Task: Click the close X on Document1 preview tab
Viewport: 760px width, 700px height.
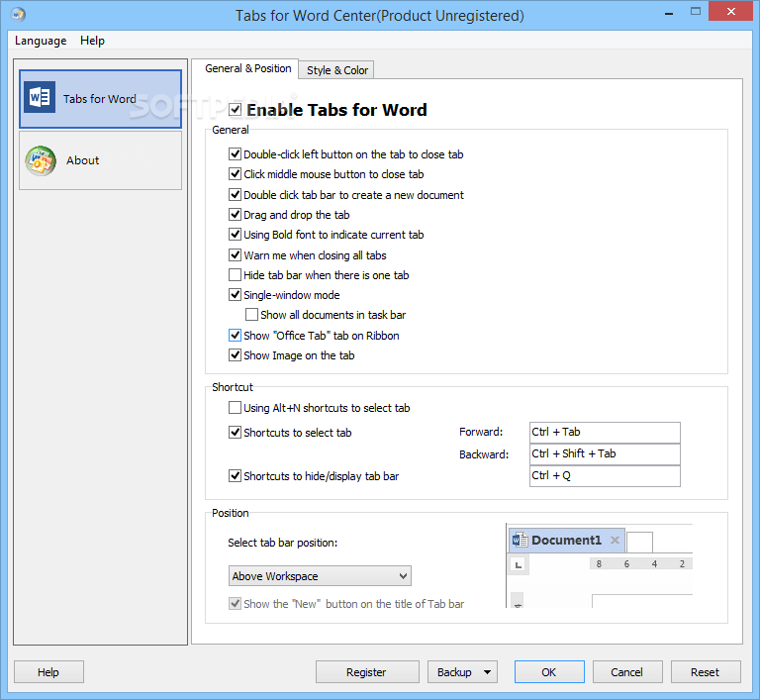Action: point(615,540)
